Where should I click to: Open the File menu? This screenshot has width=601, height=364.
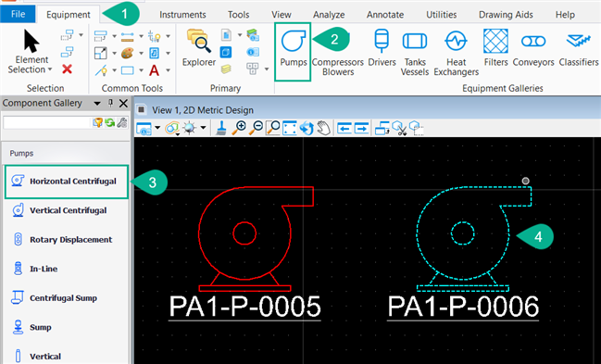click(x=18, y=14)
